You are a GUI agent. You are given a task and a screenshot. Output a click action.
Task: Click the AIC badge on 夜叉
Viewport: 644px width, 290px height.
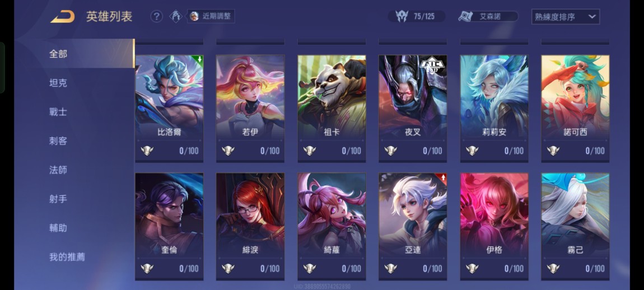pos(432,64)
